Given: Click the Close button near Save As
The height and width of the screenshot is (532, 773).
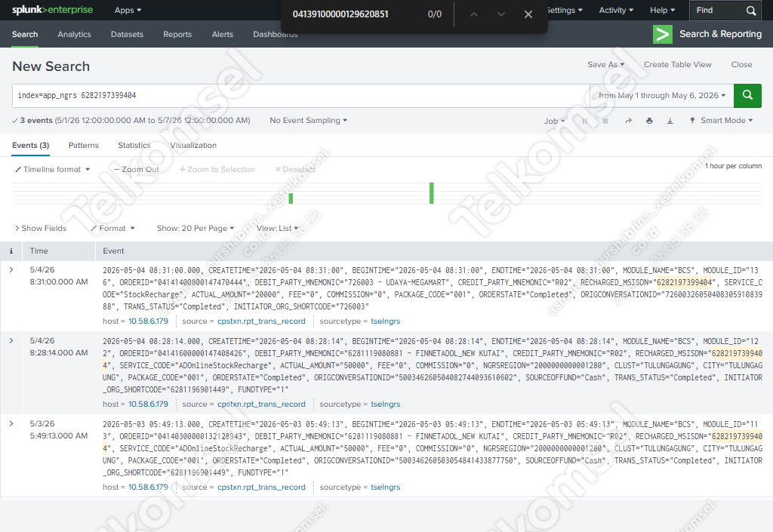Looking at the screenshot, I should (741, 65).
